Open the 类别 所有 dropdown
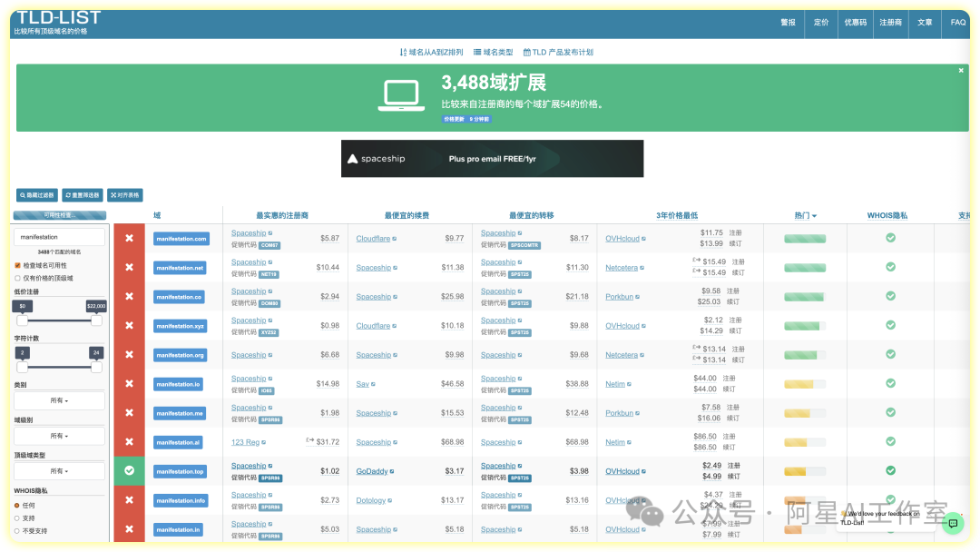This screenshot has height=552, width=980. [x=59, y=400]
